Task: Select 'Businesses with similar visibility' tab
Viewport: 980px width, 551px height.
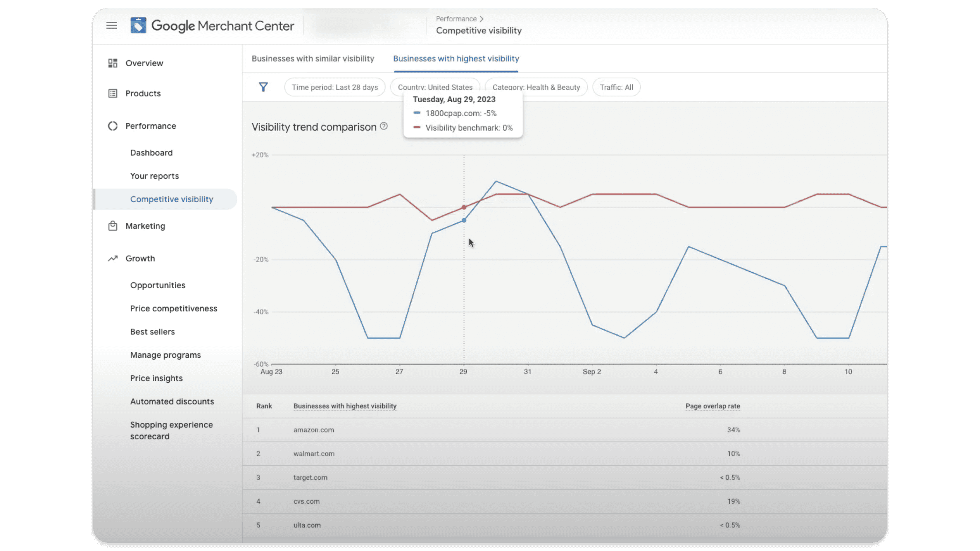Action: [x=313, y=59]
